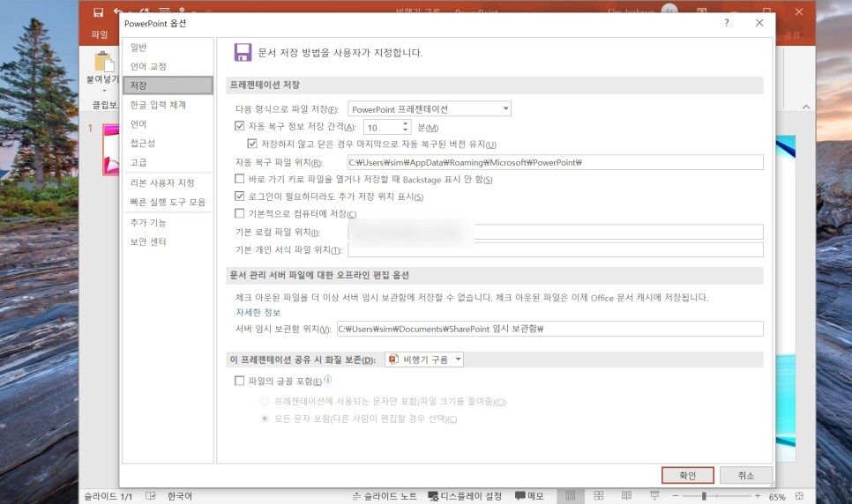Enable embed fonts in file checkbox

(239, 381)
